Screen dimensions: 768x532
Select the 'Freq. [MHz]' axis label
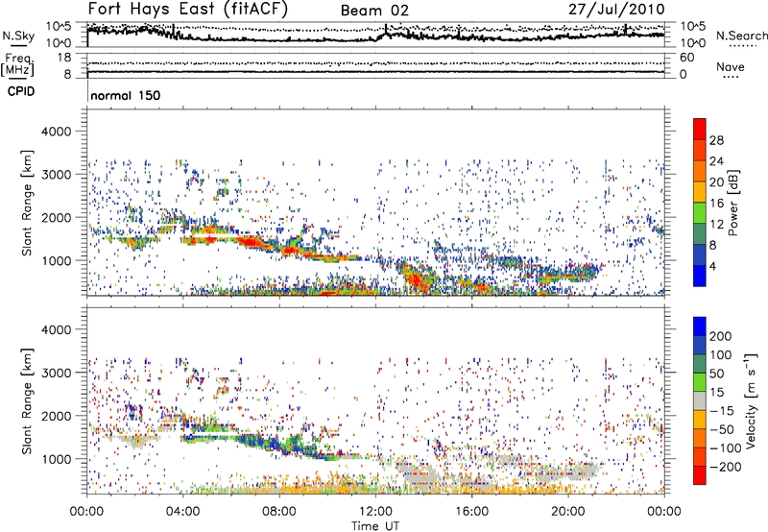click(18, 65)
